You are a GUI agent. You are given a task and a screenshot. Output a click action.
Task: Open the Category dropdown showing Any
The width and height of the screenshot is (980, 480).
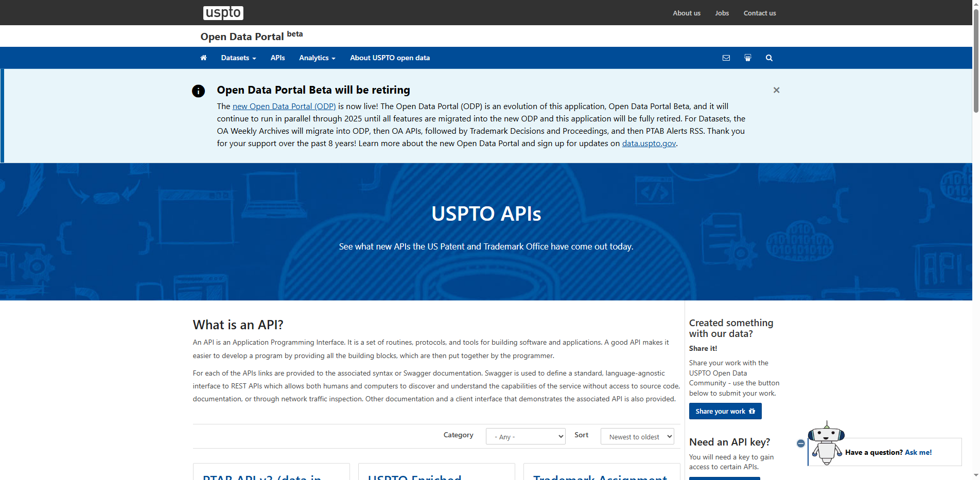point(525,436)
